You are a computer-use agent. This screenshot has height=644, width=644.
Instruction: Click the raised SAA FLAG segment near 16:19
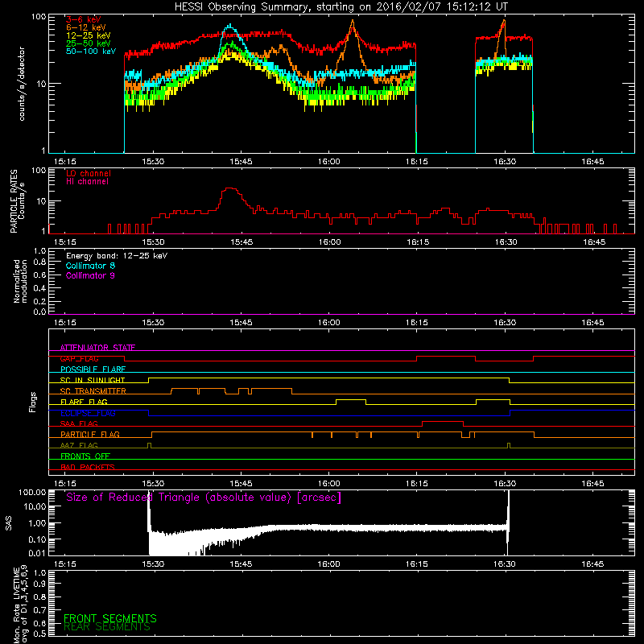pos(443,422)
